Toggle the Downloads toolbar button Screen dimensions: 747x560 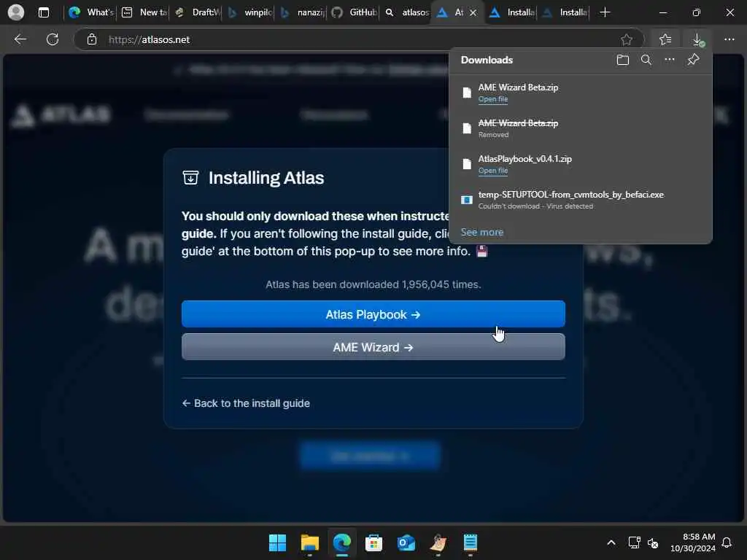coord(697,39)
